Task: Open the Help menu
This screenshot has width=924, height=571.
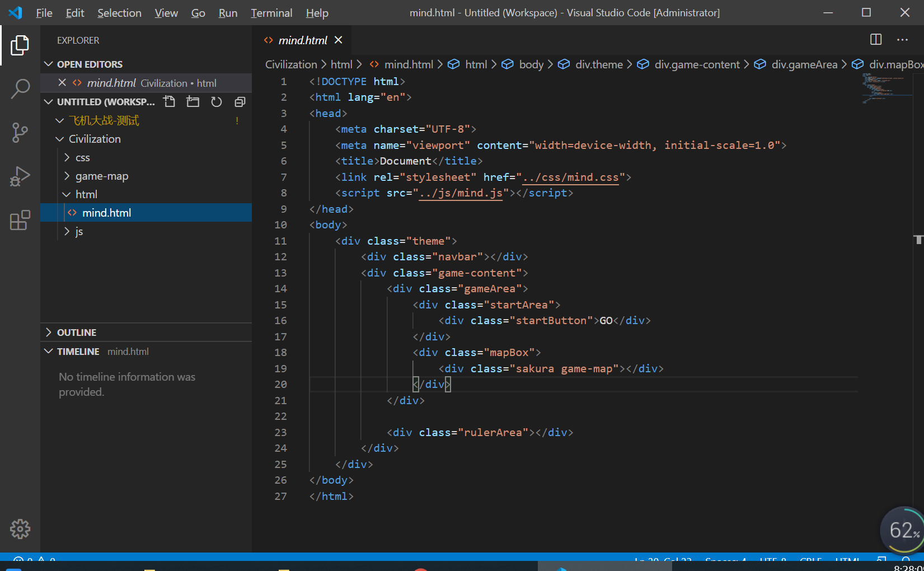Action: 317,13
